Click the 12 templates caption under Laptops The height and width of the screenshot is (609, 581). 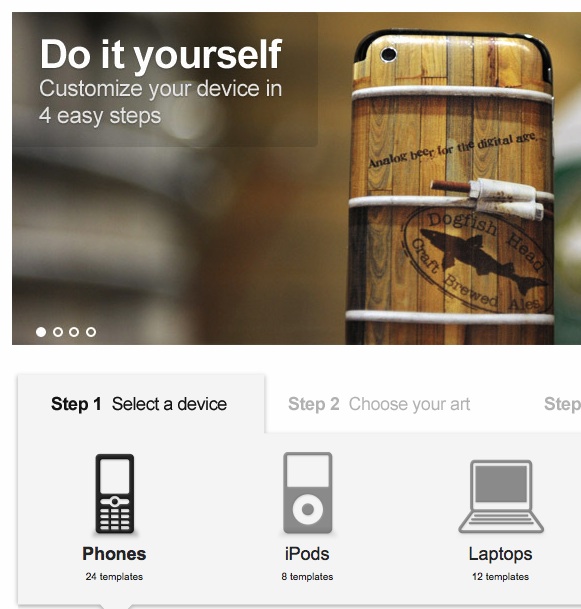(x=500, y=577)
